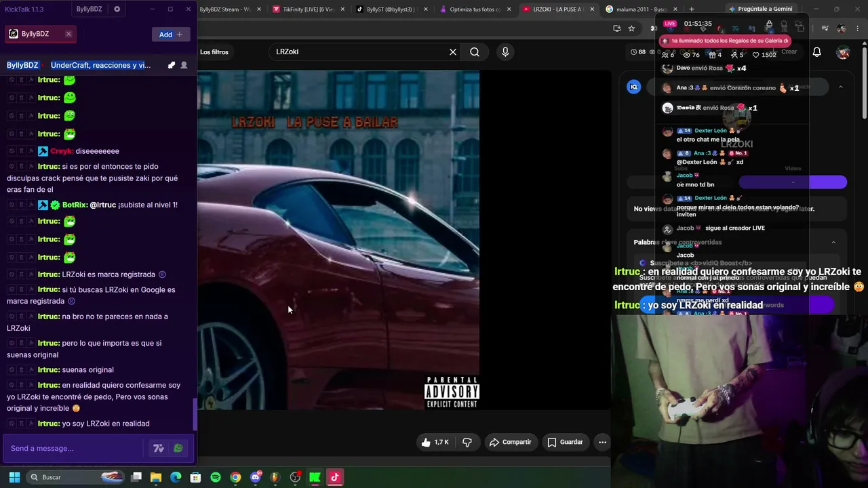
Task: Open YouTube notifications bell
Action: (817, 52)
